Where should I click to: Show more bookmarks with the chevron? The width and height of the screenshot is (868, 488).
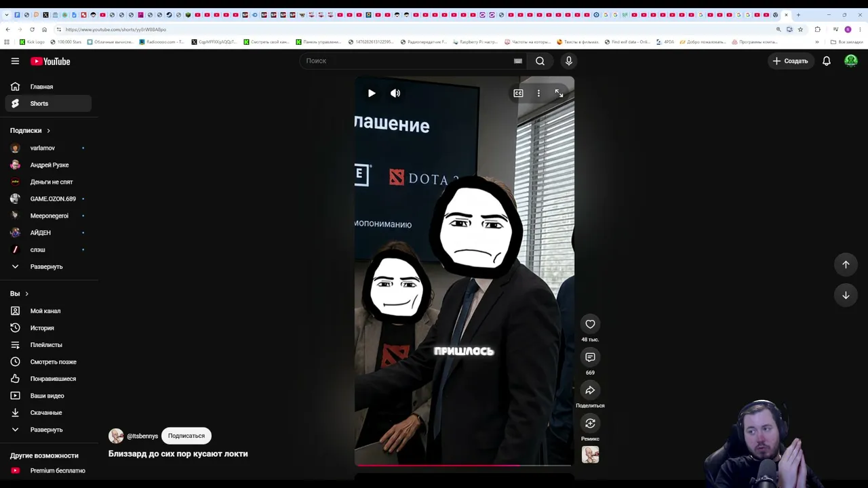point(816,42)
